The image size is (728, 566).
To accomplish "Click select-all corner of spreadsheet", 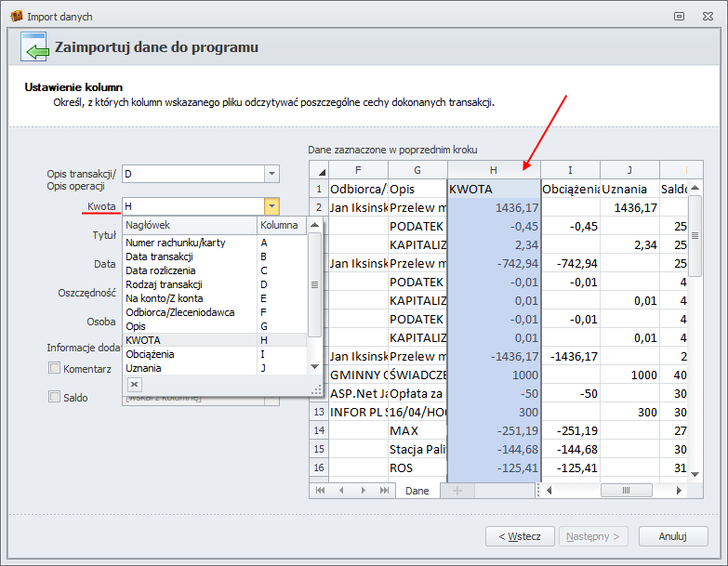I will click(x=319, y=169).
